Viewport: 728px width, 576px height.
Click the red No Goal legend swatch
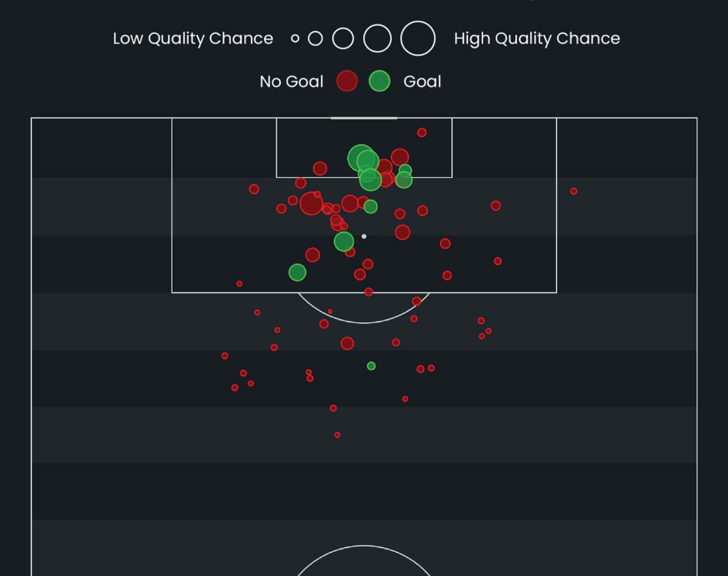[x=347, y=81]
